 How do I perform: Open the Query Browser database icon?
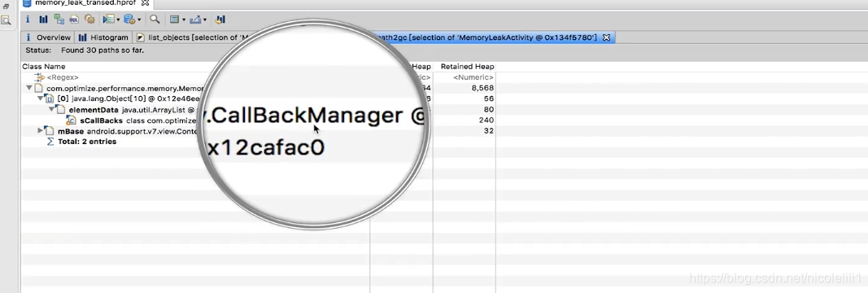coord(129,20)
